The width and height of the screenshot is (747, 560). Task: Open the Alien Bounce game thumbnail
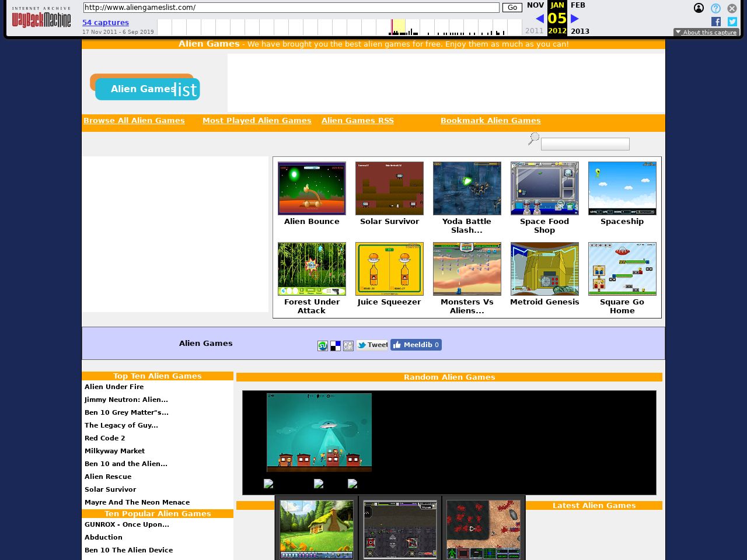(312, 188)
